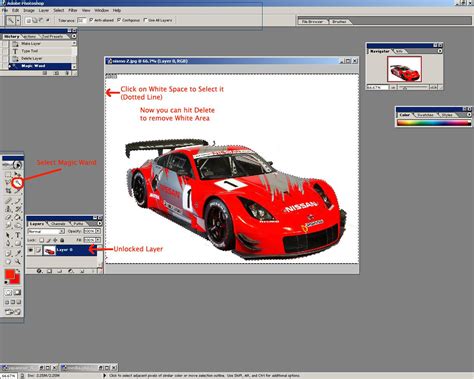Switch to the Tool Presets tab
The image size is (474, 379).
[x=52, y=37]
